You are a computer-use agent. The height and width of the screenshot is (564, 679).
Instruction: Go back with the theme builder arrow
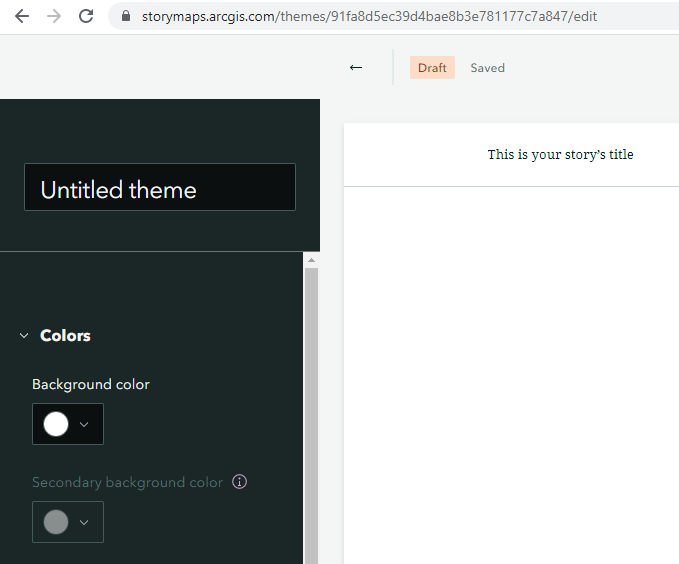356,68
